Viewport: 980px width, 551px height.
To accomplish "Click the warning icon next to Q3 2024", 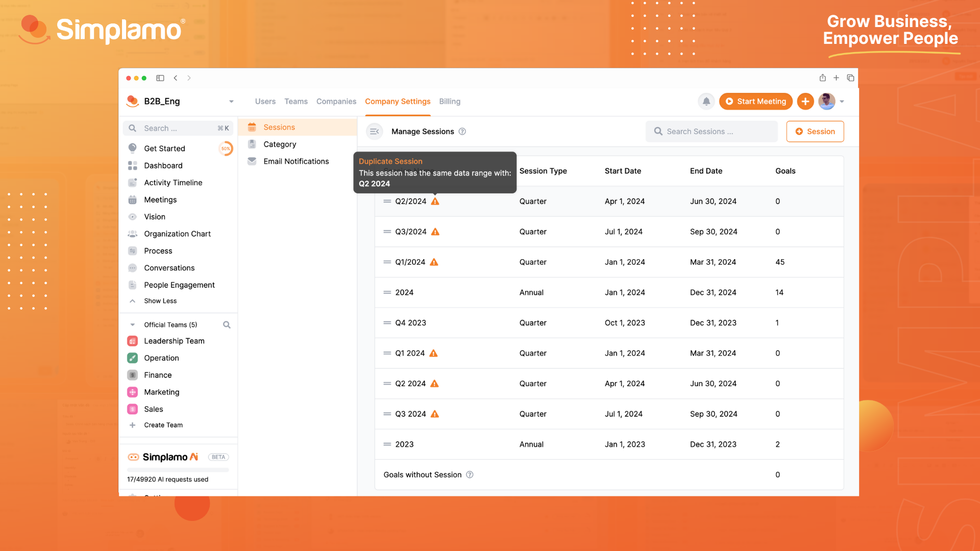I will click(435, 414).
